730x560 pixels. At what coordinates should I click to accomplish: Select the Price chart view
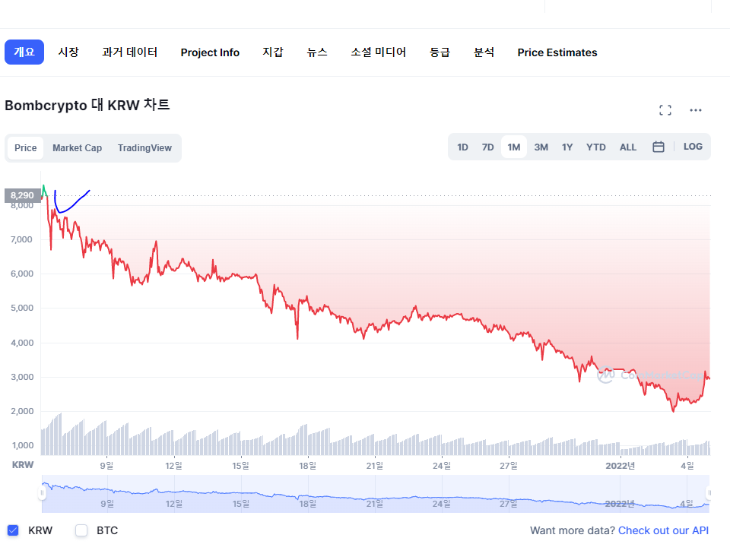(26, 148)
